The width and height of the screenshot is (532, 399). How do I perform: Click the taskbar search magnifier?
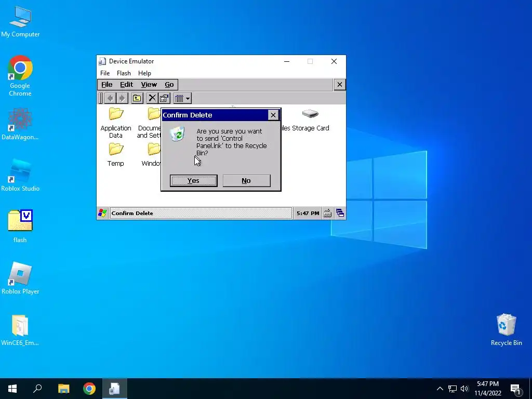tap(37, 389)
